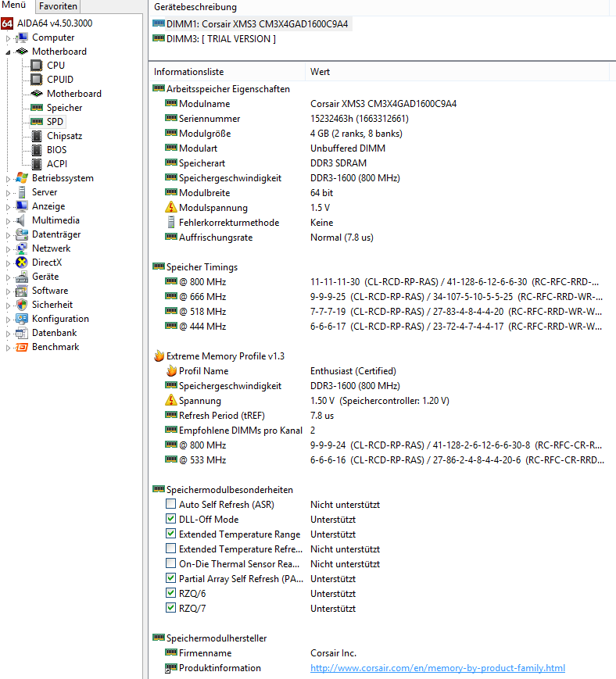Select the @ 533 MHz XMP row
Image resolution: width=616 pixels, height=679 pixels.
(382, 460)
